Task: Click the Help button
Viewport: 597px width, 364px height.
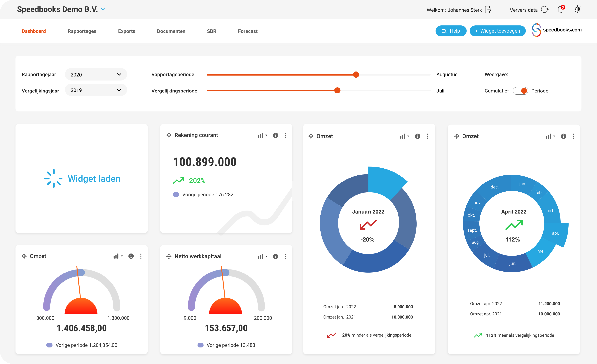Action: 451,31
